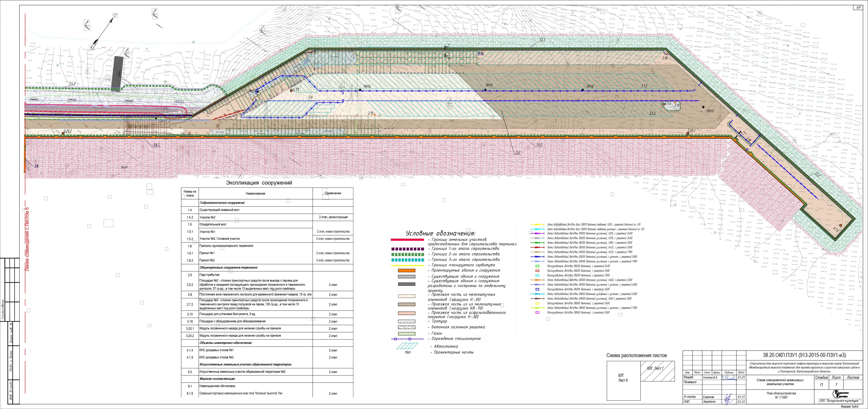Click the Бетонная газонная решетка pattern symbol

[407, 327]
